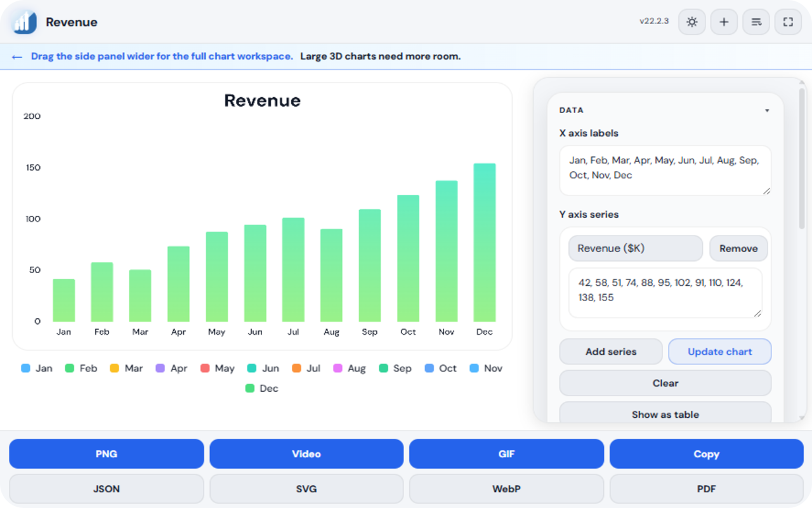
Task: Click the Revenue app logo icon
Action: [x=25, y=22]
